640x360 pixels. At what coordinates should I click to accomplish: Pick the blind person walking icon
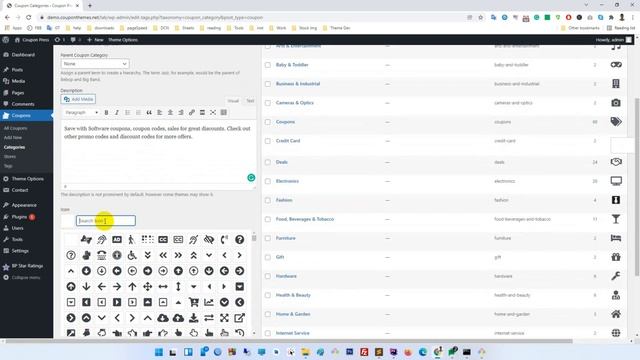tap(131, 240)
